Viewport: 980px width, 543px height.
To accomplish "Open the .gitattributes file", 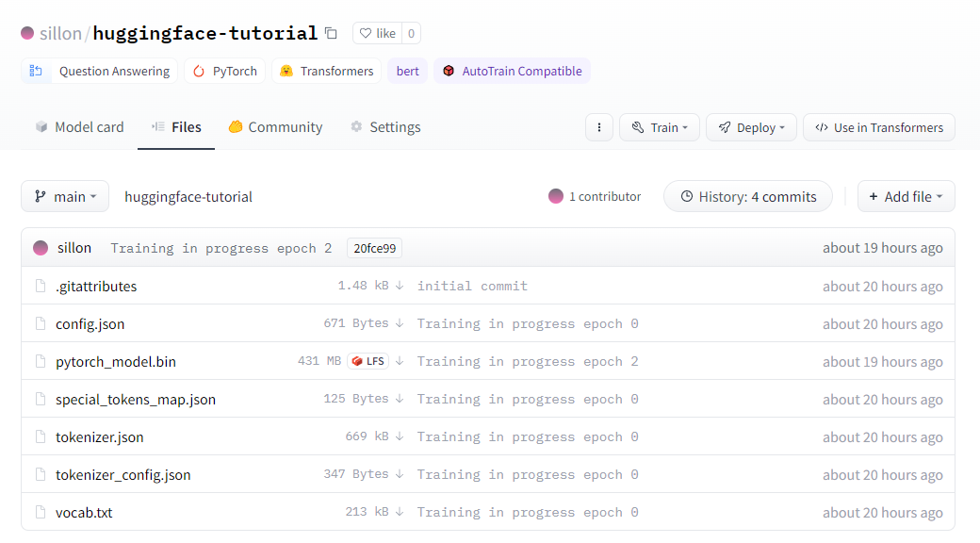I will pos(96,286).
